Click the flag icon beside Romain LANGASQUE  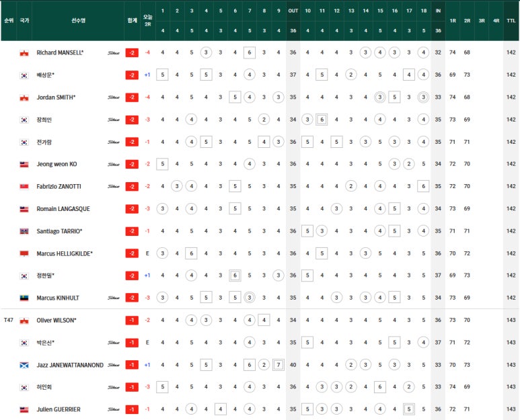click(24, 209)
